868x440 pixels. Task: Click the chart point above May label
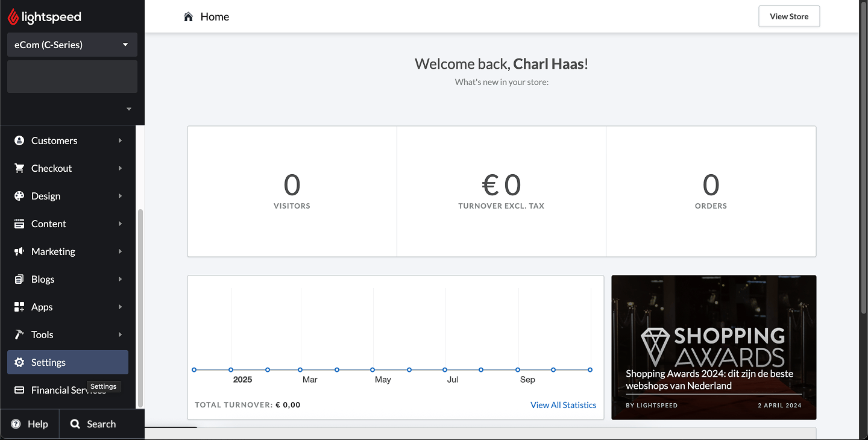(373, 369)
